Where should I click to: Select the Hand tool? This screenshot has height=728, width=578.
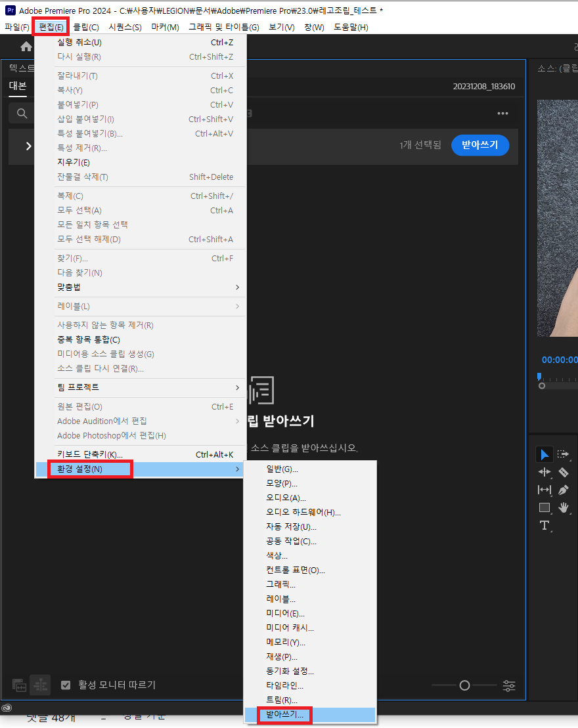[x=563, y=507]
